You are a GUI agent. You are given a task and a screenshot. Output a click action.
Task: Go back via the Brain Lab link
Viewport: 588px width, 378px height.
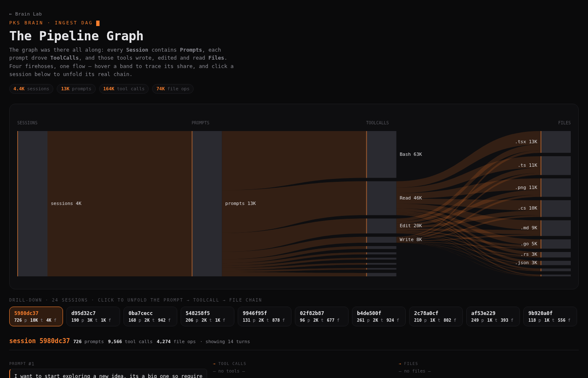[x=26, y=14]
